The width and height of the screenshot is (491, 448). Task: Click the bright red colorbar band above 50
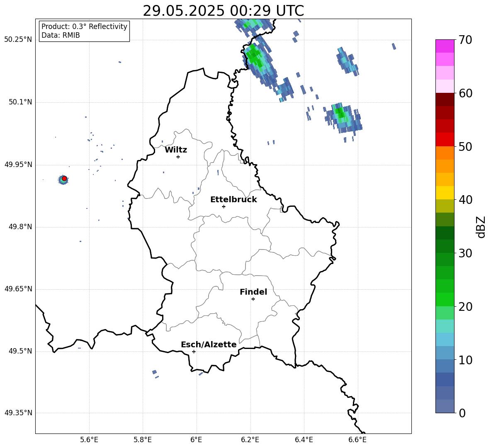coord(445,139)
